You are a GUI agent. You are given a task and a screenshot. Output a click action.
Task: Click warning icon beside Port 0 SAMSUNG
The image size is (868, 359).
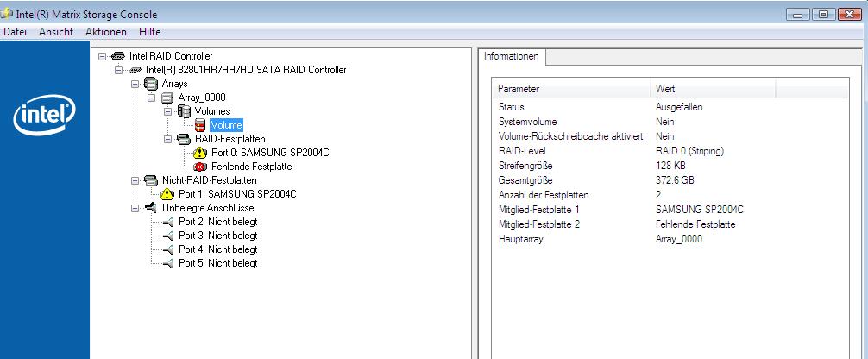(x=200, y=153)
